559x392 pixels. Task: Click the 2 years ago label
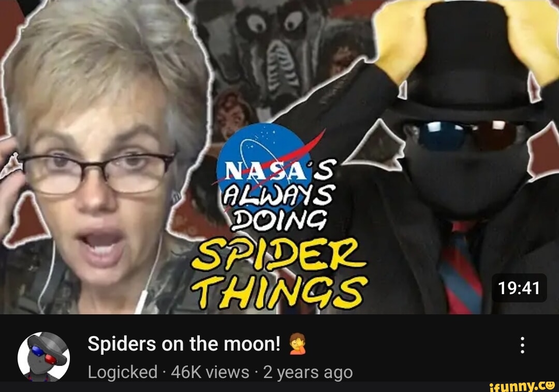(x=308, y=372)
